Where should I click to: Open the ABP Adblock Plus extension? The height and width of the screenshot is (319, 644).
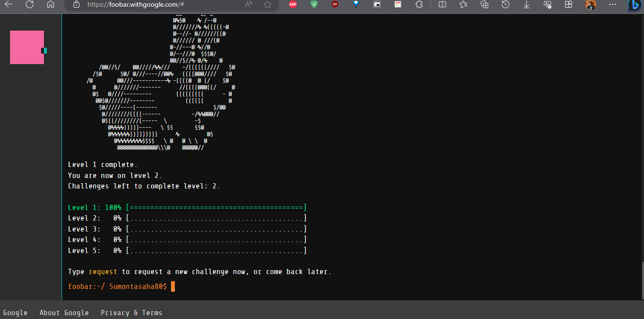tap(292, 4)
